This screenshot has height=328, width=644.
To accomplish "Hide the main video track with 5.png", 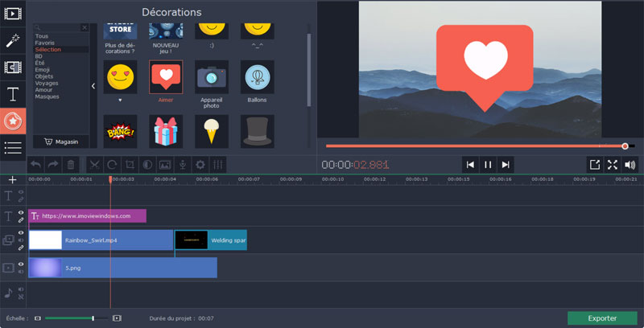I will coord(21,264).
